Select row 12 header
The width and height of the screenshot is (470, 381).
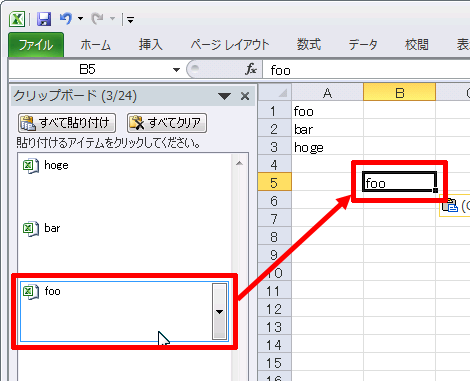tap(275, 309)
